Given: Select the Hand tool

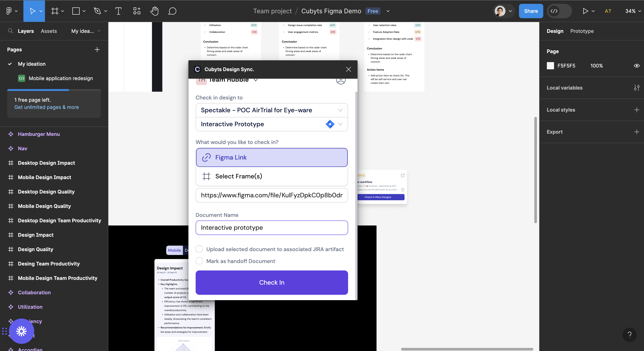Looking at the screenshot, I should (x=154, y=11).
